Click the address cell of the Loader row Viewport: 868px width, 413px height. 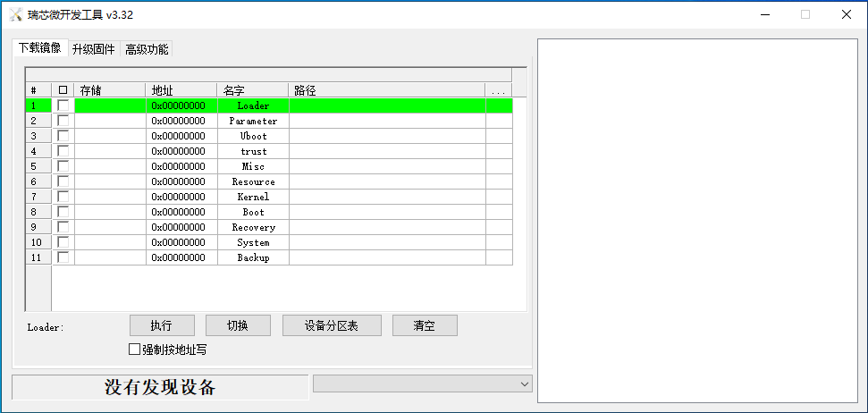(181, 105)
